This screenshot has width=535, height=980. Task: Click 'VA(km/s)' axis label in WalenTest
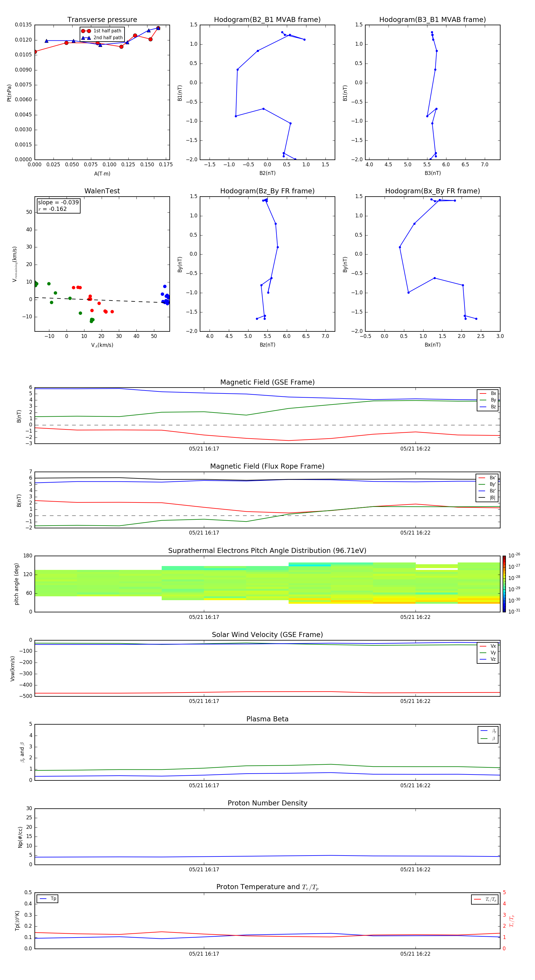[x=102, y=345]
